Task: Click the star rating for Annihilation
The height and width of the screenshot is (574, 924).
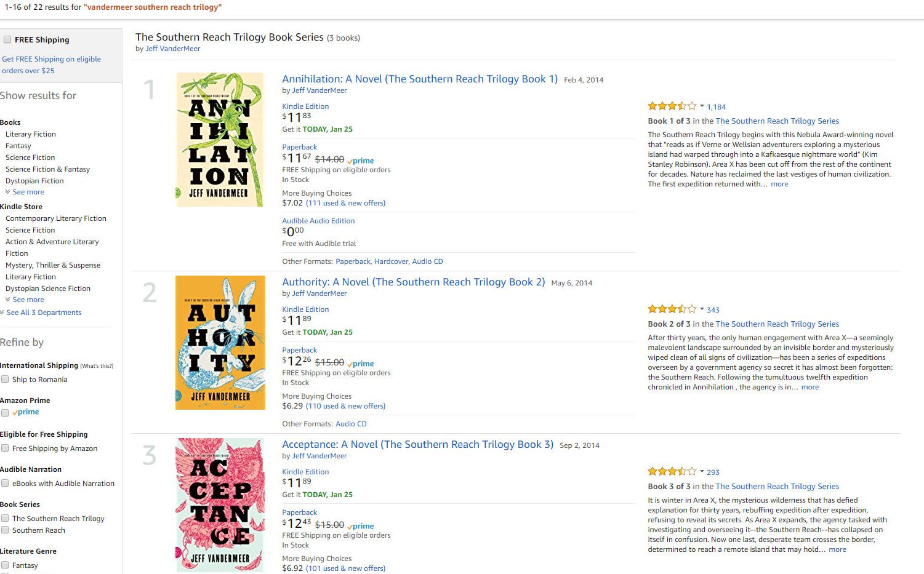Action: [672, 106]
